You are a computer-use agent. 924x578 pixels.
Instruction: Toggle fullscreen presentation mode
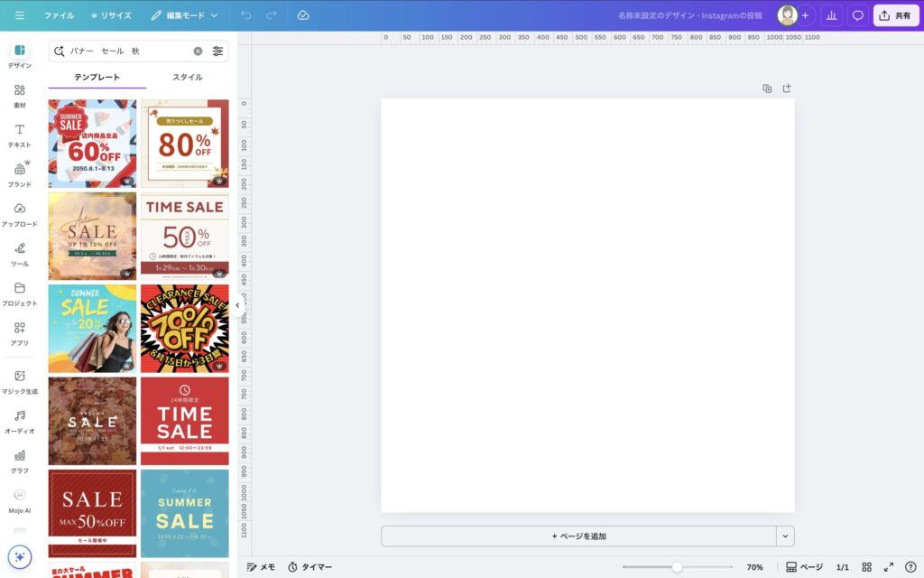[x=888, y=567]
